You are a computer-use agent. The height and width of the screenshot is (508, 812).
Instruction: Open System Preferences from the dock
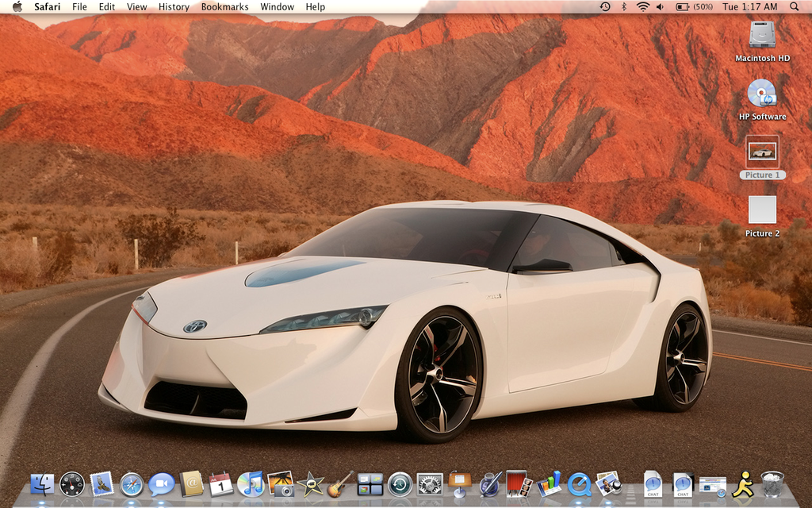[x=429, y=483]
